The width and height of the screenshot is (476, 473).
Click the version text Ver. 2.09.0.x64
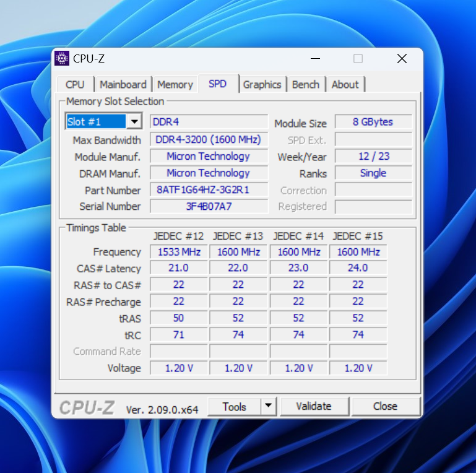162,410
